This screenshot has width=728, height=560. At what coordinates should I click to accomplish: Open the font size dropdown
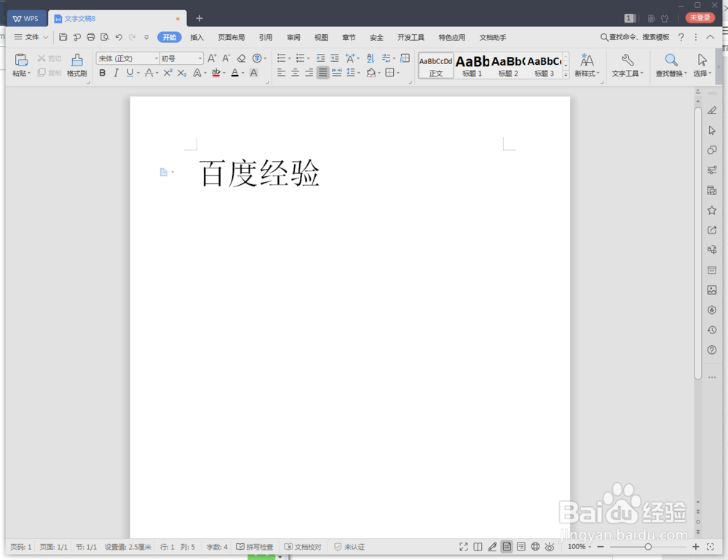point(200,58)
